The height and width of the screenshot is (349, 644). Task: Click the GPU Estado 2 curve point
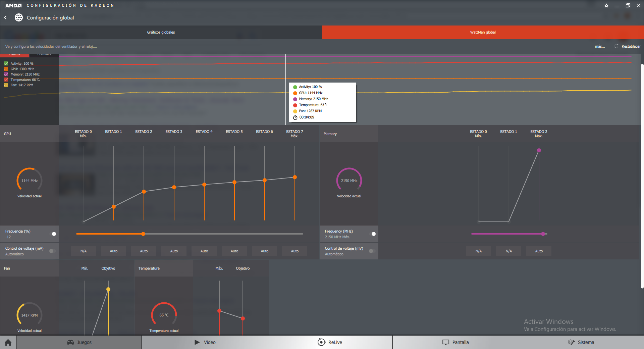144,192
